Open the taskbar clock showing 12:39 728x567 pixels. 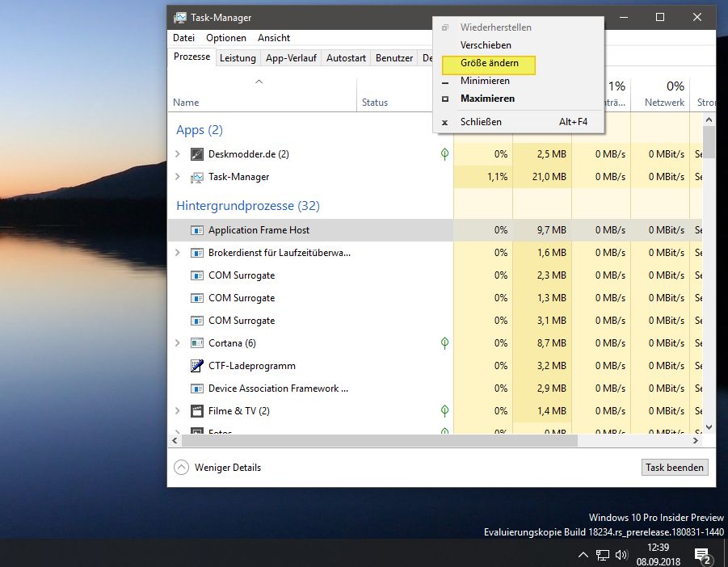[x=659, y=554]
